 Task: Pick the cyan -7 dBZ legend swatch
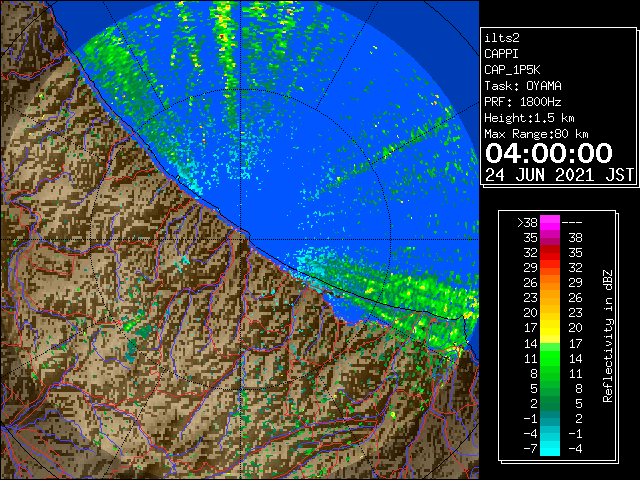click(550, 448)
